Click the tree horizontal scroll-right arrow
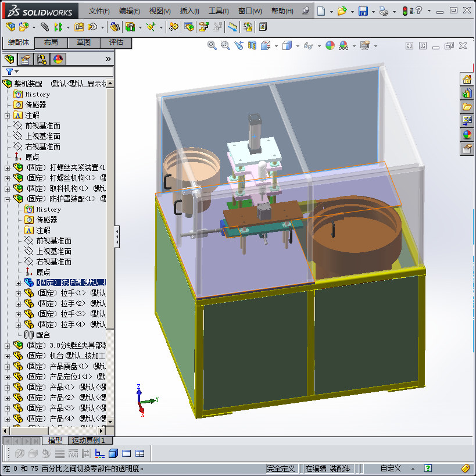This screenshot has height=476, width=476. click(101, 431)
